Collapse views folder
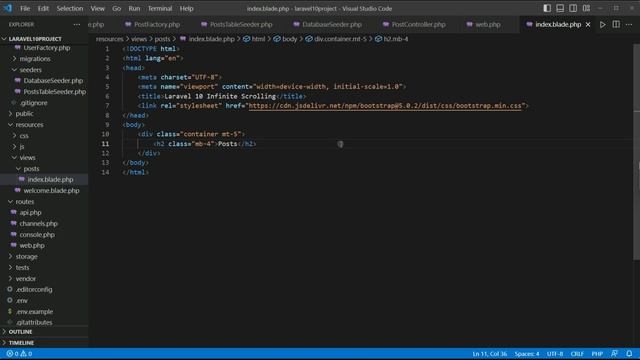 coord(27,158)
